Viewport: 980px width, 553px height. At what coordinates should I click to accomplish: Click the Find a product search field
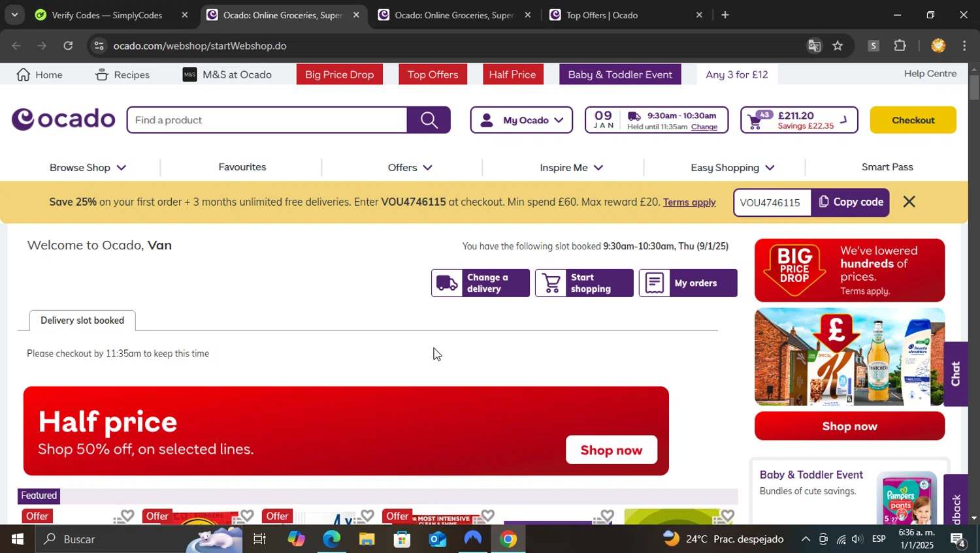point(267,120)
